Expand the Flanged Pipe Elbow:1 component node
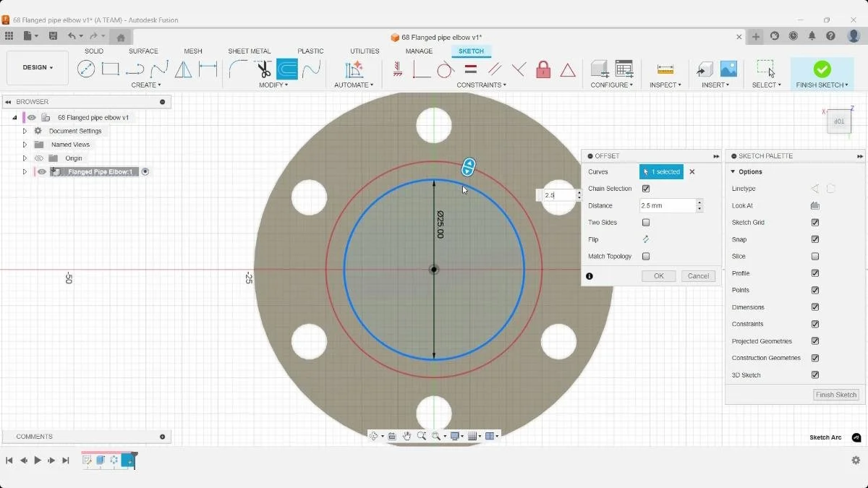Screen dimensions: 868x488 coord(25,172)
